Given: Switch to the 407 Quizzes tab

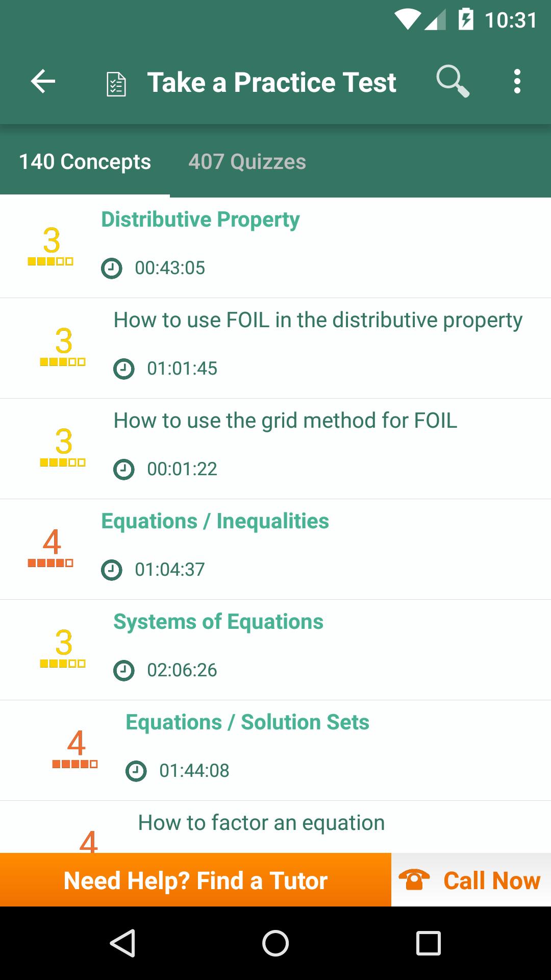Looking at the screenshot, I should 247,162.
